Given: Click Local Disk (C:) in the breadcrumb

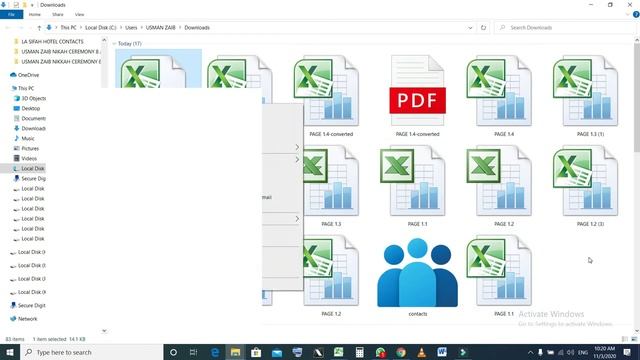Looking at the screenshot, I should coord(100,28).
